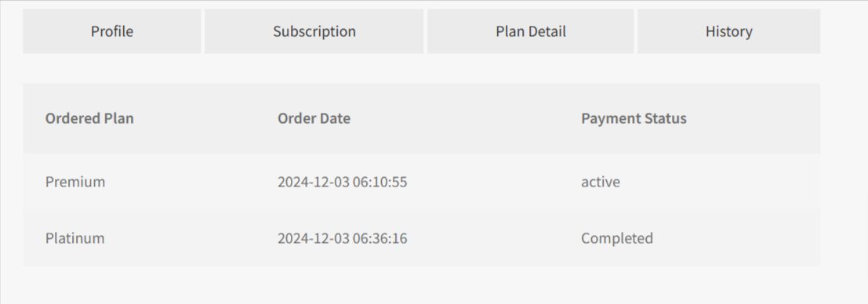Click the 2024-12-03 date beside Platinum
The image size is (868, 304).
coord(314,238)
